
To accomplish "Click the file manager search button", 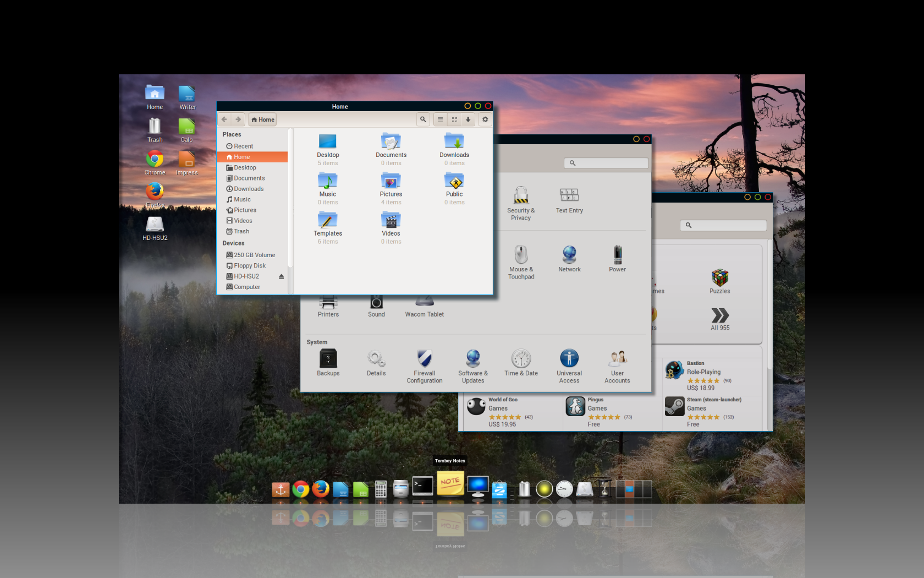I will [x=423, y=119].
